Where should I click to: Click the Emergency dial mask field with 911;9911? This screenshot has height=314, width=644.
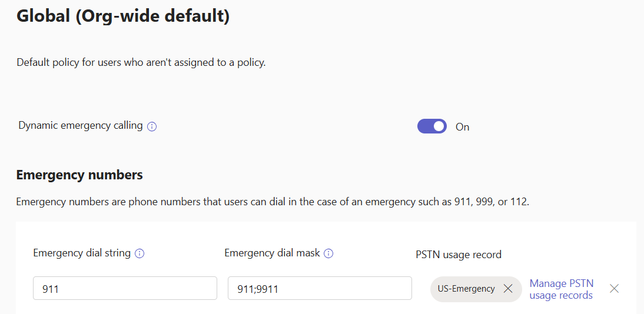tap(319, 288)
